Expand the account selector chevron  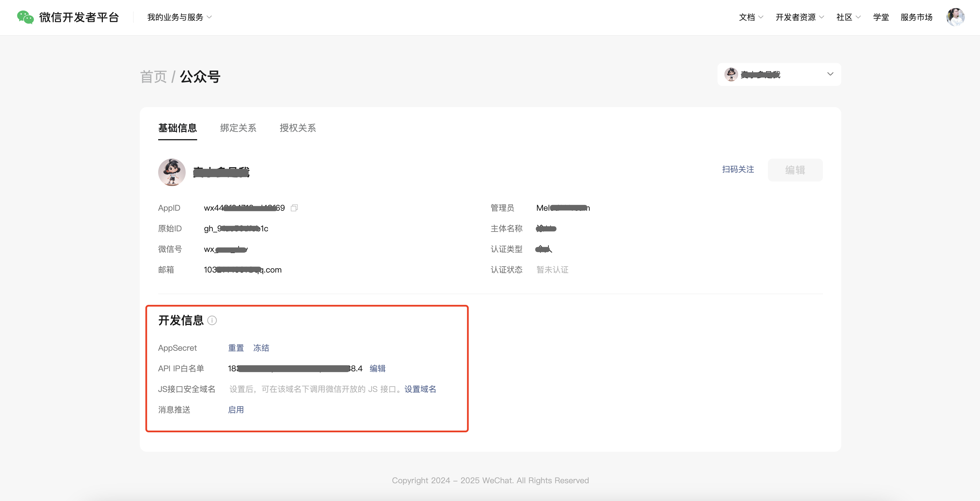click(x=830, y=74)
